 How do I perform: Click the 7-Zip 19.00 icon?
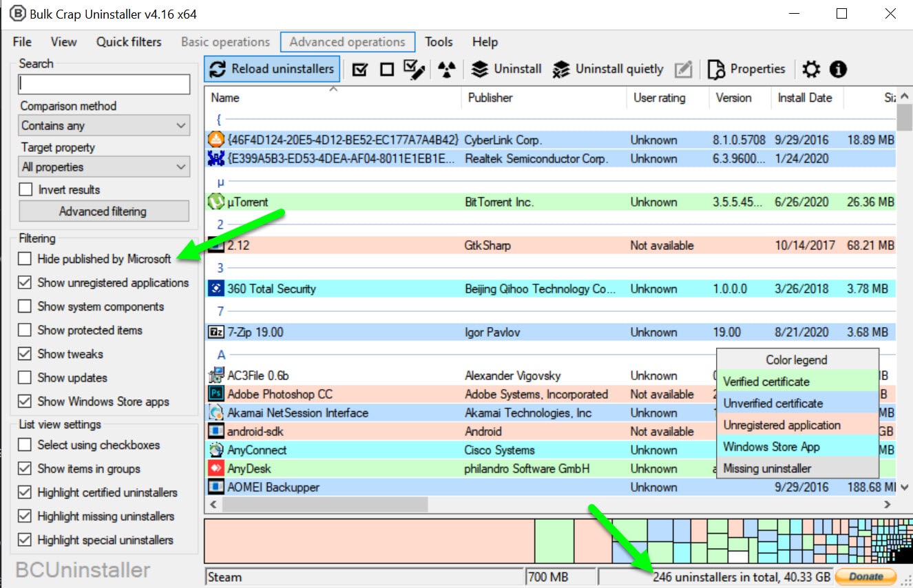pyautogui.click(x=216, y=332)
